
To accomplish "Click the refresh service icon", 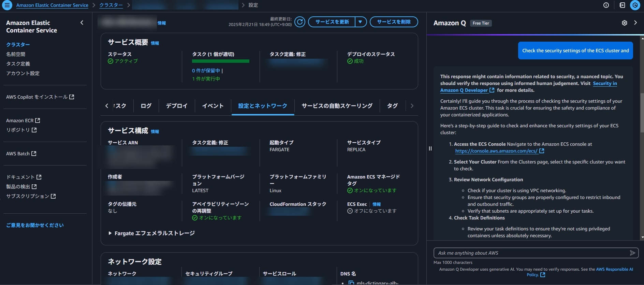I will (x=299, y=22).
